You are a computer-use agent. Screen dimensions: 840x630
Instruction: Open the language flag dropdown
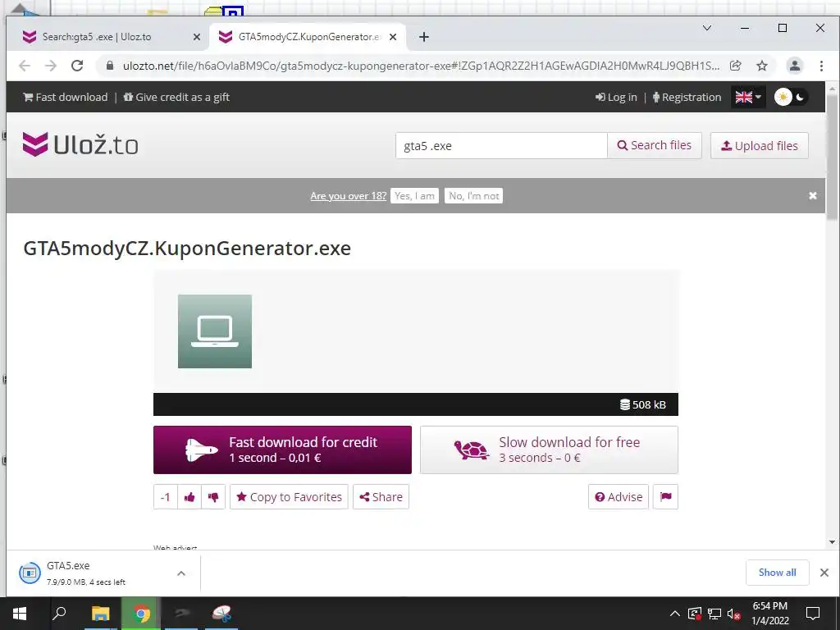pyautogui.click(x=748, y=97)
